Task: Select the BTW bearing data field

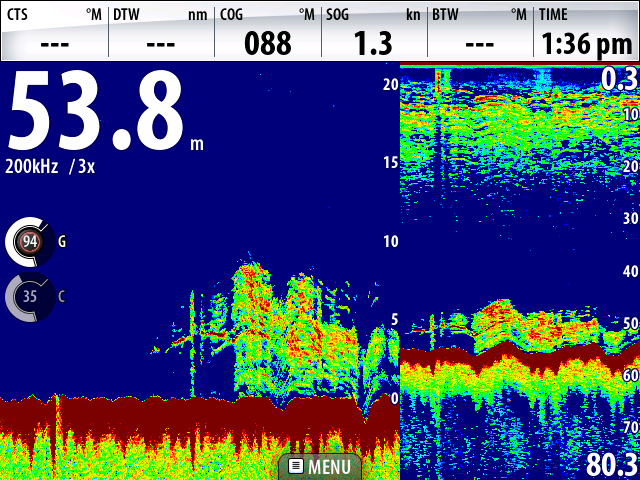Action: tap(480, 31)
